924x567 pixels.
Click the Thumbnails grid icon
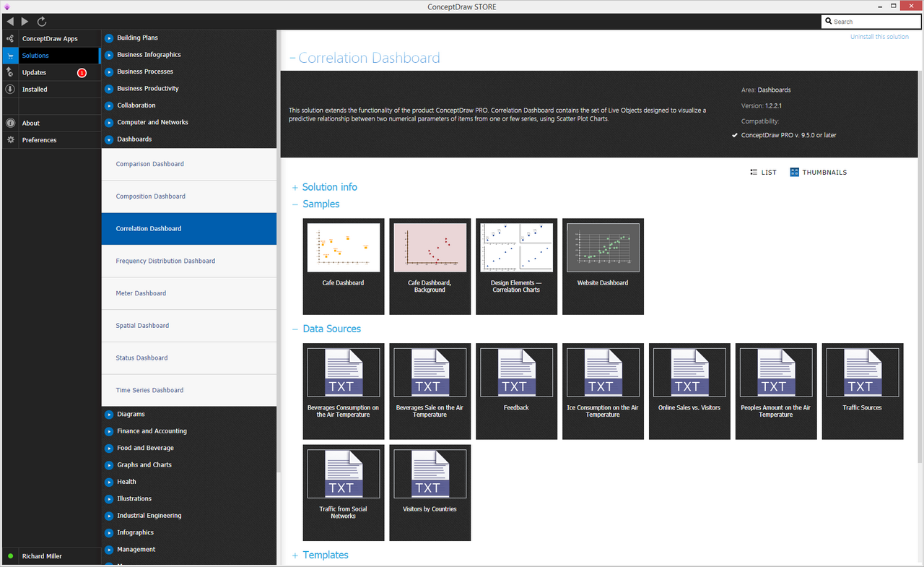point(794,172)
